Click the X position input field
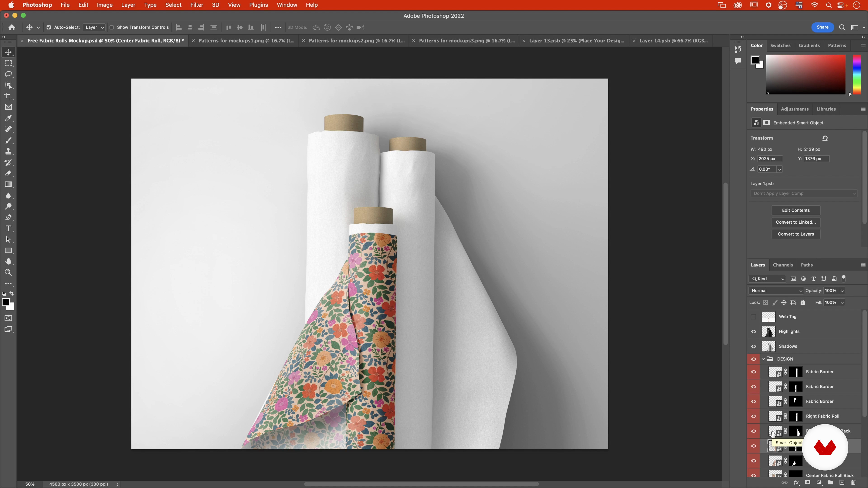Screen dimensions: 868x488 point(770,159)
